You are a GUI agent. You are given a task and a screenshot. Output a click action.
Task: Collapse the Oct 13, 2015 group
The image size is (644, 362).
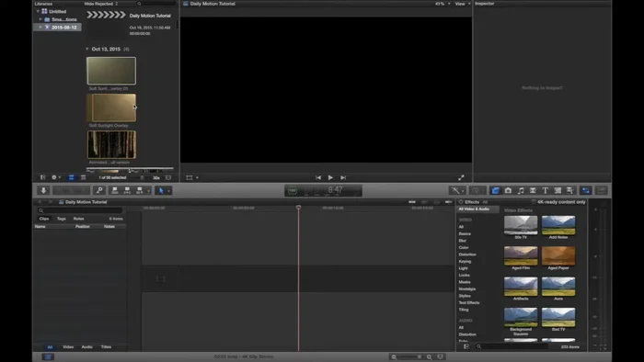[x=87, y=49]
